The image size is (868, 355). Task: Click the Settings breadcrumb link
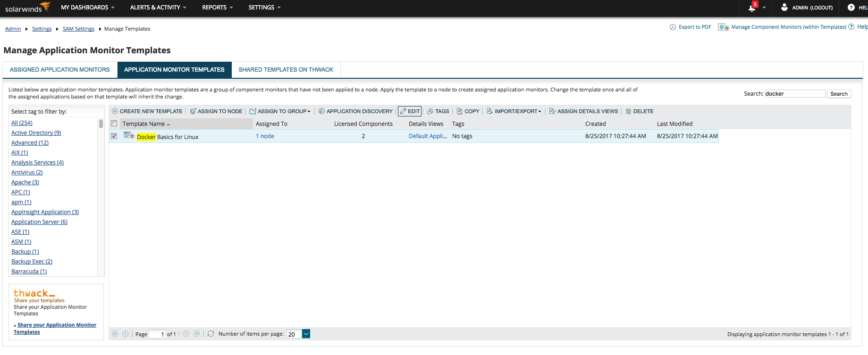pos(42,29)
